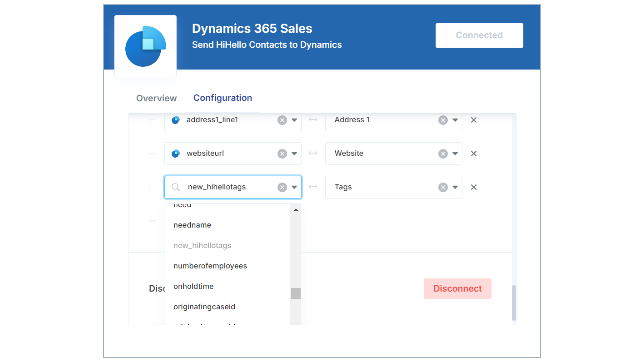The height and width of the screenshot is (362, 644).
Task: Clear the Address 1 field selection
Action: coord(443,120)
